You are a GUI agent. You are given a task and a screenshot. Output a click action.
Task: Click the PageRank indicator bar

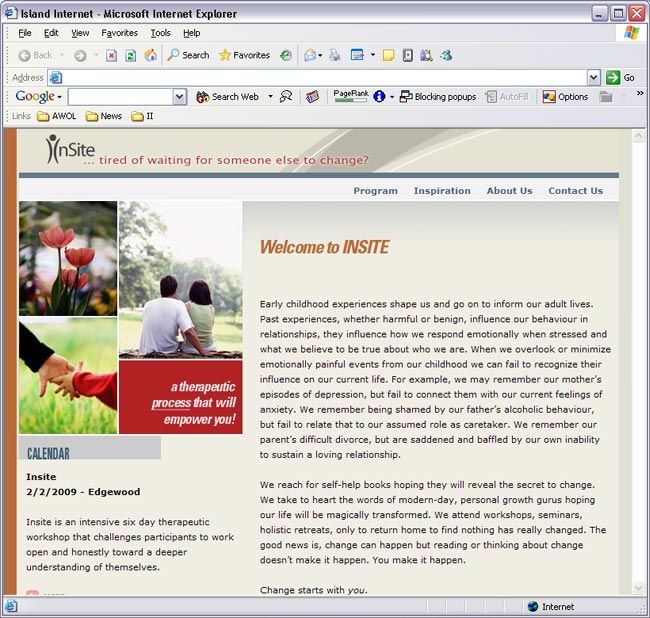(350, 99)
